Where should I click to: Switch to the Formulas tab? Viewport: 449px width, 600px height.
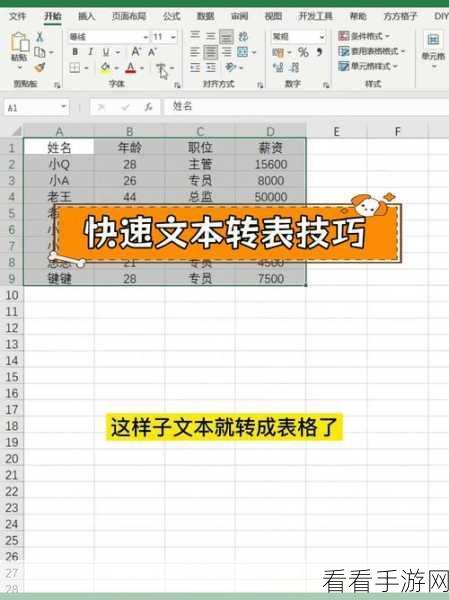pyautogui.click(x=171, y=16)
